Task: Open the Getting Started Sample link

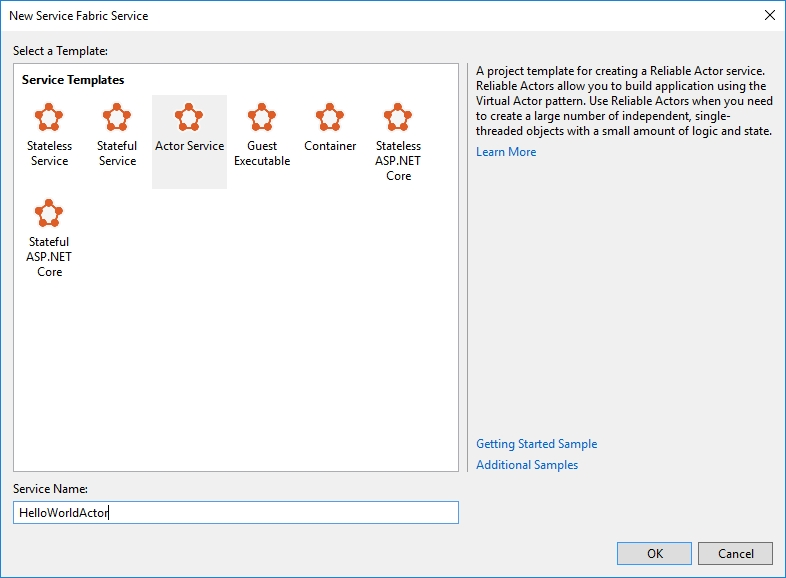Action: pyautogui.click(x=536, y=444)
